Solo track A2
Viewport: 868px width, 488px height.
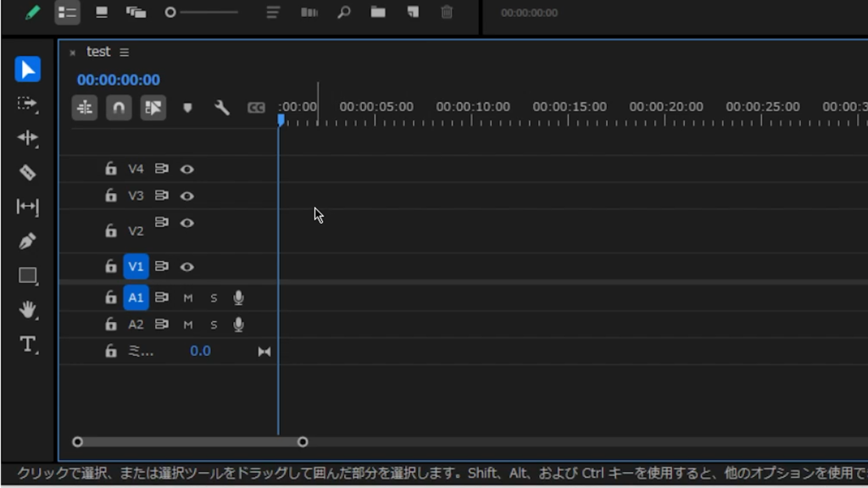pos(214,324)
